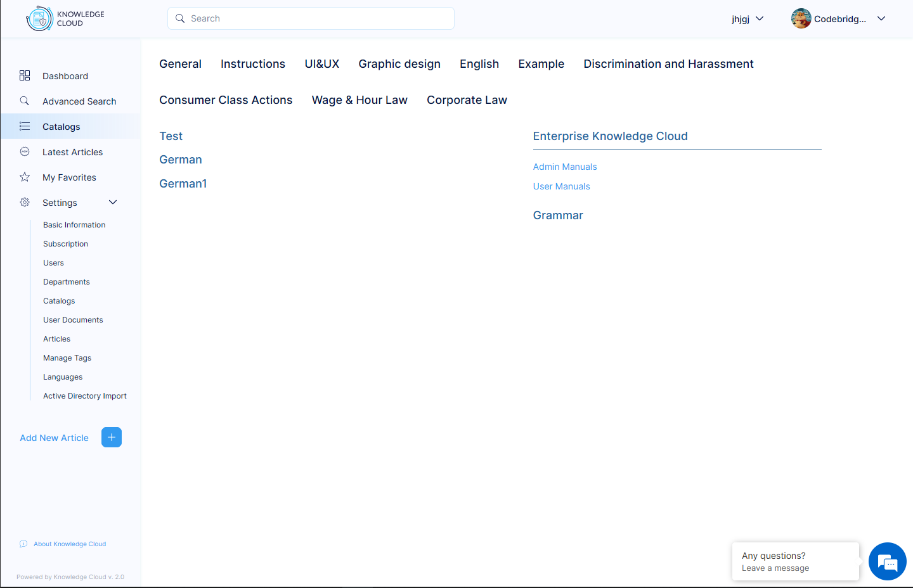Image resolution: width=913 pixels, height=588 pixels.
Task: Collapse the Settings submenu chevron
Action: click(113, 202)
